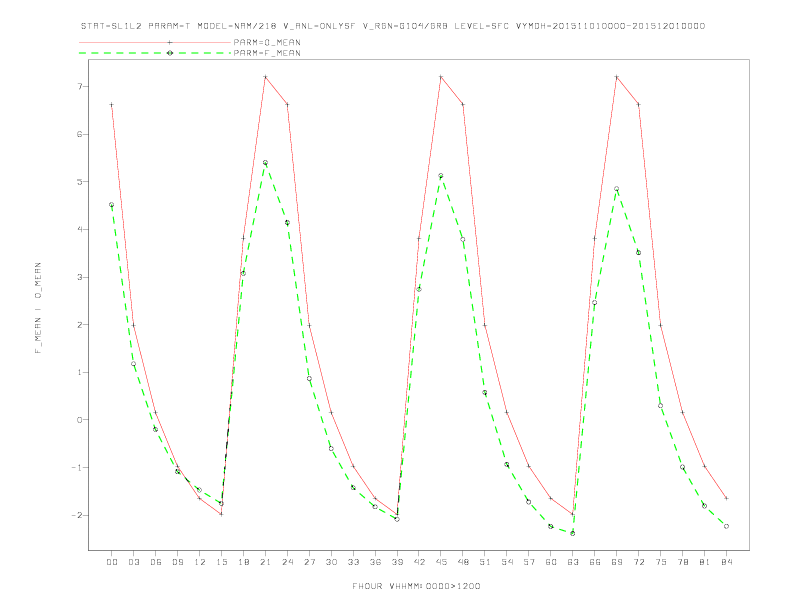
Task: Click x-axis tick label 66
Action: [595, 562]
